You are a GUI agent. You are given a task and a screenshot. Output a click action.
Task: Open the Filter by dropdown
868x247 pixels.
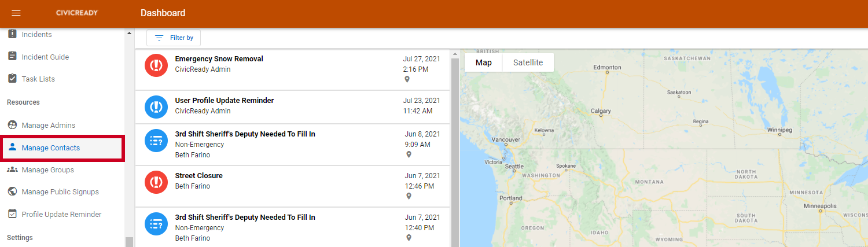(174, 38)
